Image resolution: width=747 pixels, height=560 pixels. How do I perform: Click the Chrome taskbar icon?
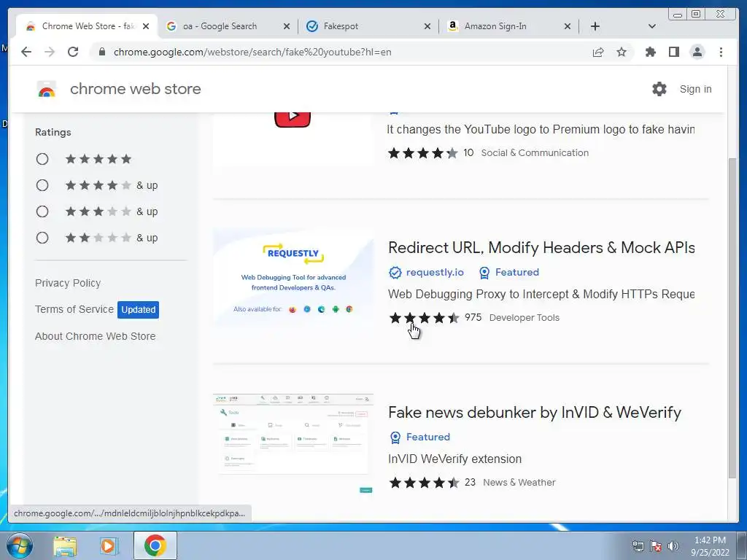click(155, 545)
